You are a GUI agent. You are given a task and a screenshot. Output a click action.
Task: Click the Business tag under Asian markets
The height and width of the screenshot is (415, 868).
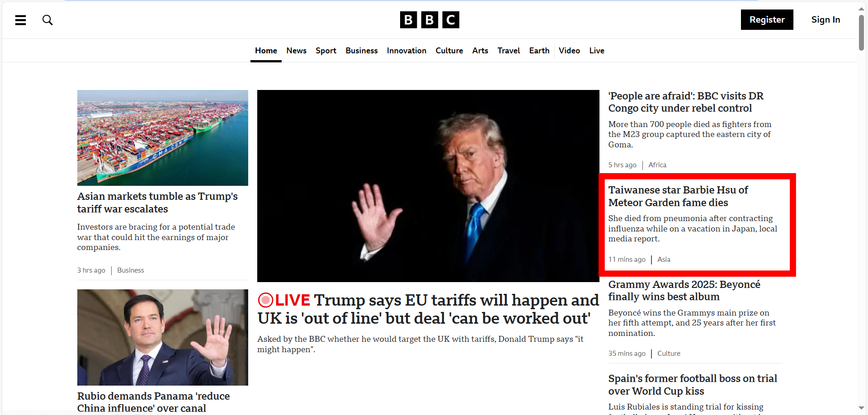tap(131, 270)
